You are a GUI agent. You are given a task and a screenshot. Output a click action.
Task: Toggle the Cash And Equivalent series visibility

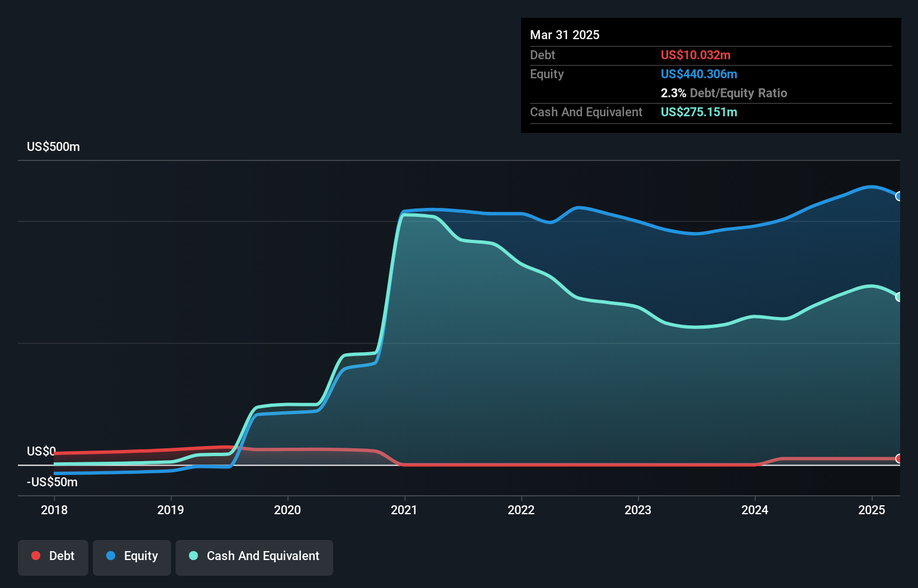point(254,557)
